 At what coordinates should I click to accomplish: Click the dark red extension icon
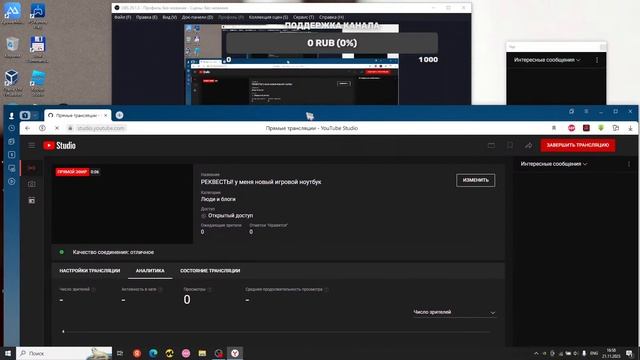[x=586, y=128]
